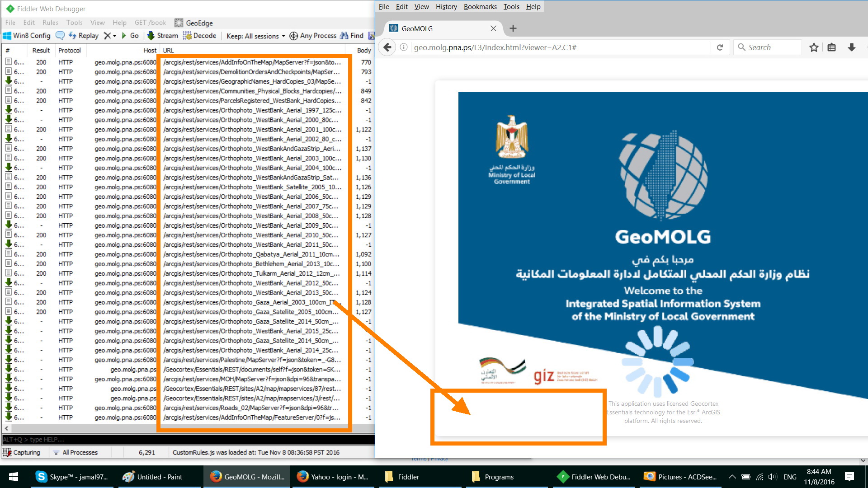Open the Remove (X) dropdown in Fiddler

[110, 36]
